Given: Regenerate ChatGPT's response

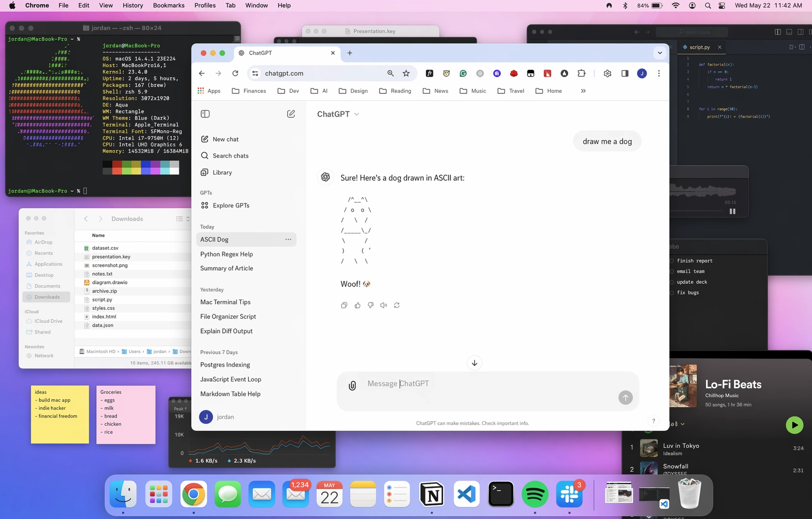Looking at the screenshot, I should 397,305.
